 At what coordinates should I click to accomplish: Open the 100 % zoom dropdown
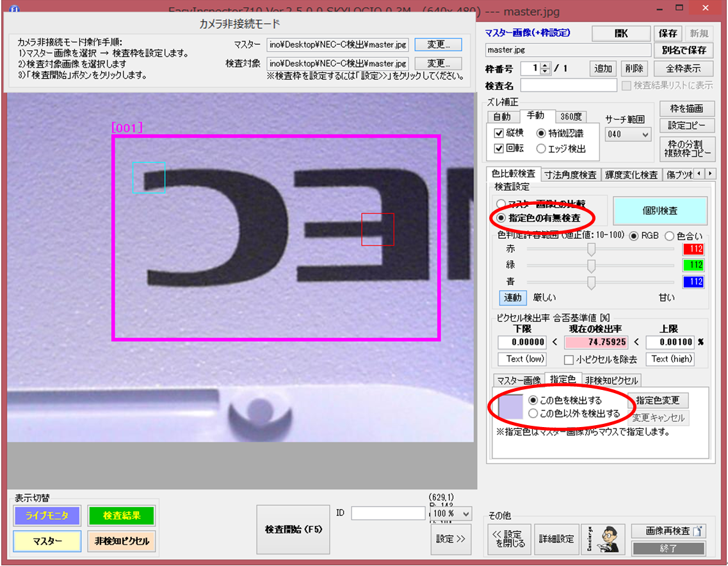451,513
